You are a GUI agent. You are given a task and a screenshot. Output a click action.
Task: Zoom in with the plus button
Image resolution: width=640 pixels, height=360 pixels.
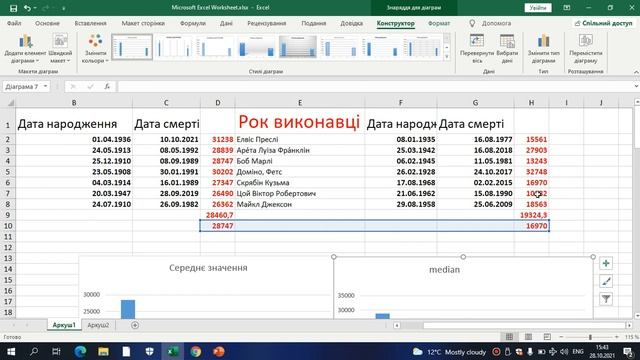617,337
